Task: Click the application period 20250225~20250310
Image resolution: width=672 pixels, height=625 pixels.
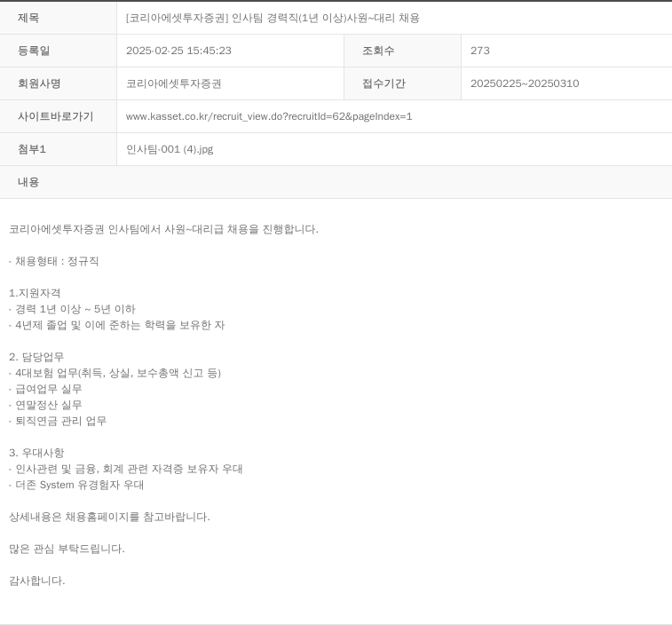Action: click(x=525, y=83)
